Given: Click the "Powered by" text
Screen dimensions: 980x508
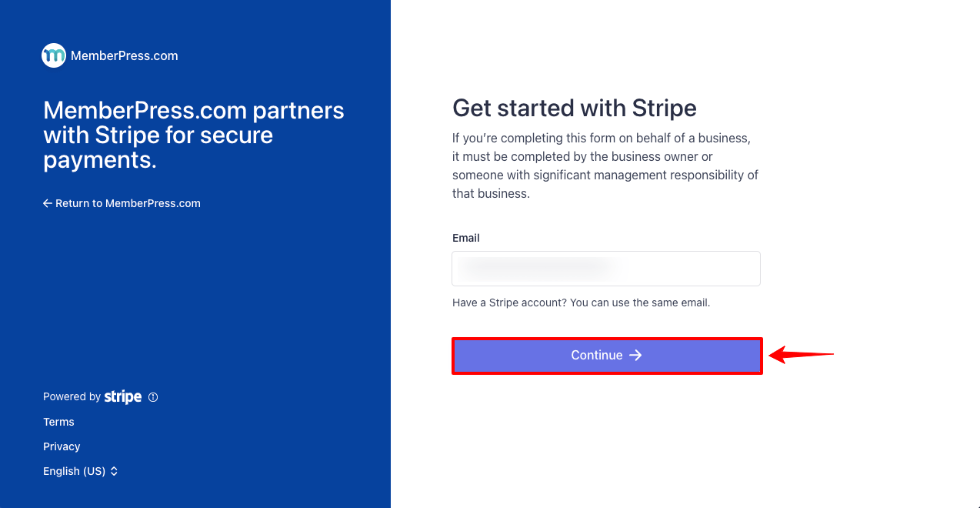Looking at the screenshot, I should tap(72, 397).
